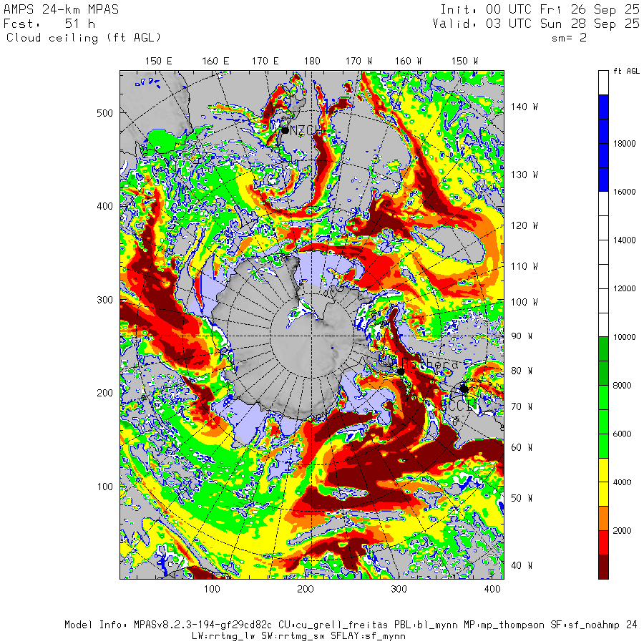Screen dimensions: 644x644
Task: Click the '100' left axis tick label
Action: (x=104, y=487)
